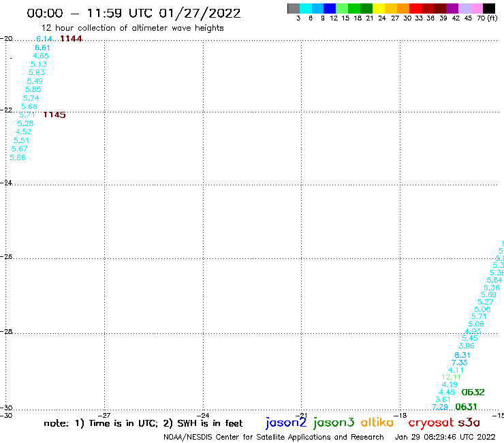Click the 4.19 wave height value
Screen dimensions: 504x443
pos(450,384)
